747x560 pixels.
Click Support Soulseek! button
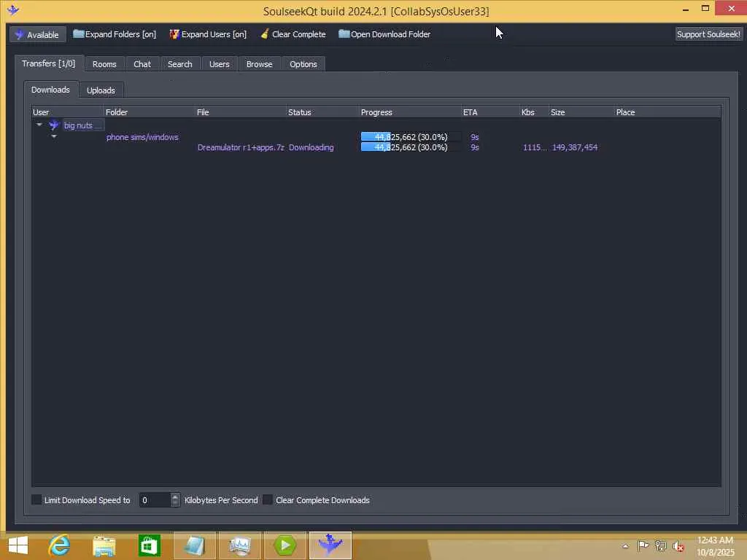point(708,34)
